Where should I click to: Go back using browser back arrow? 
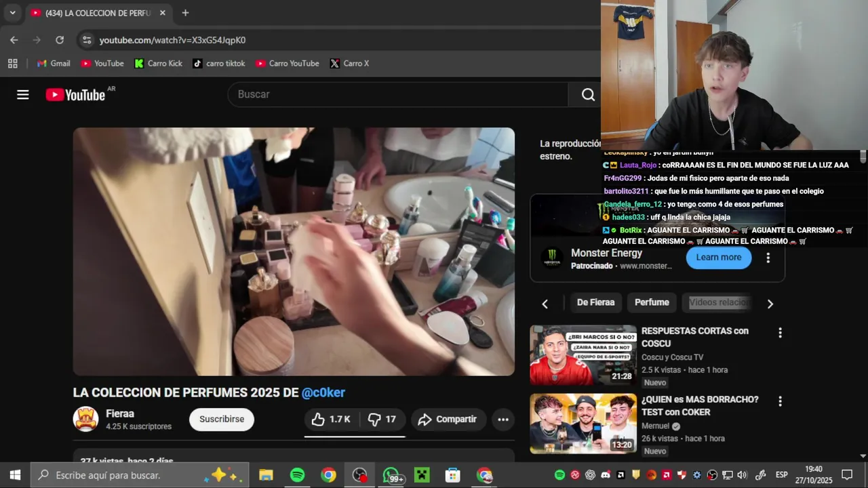[x=14, y=40]
